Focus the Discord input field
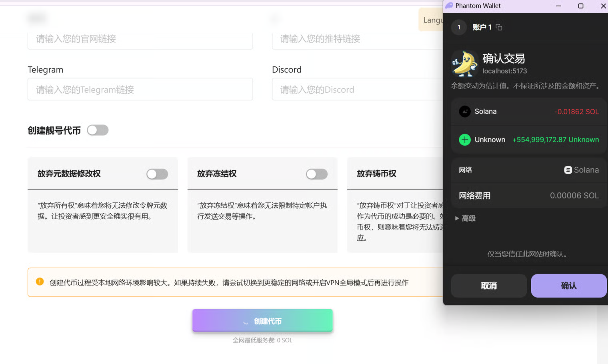 [357, 89]
